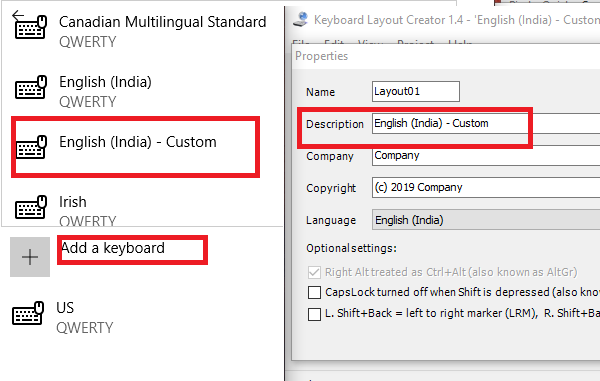Click the back arrow at top left
This screenshot has width=600, height=381.
point(18,15)
